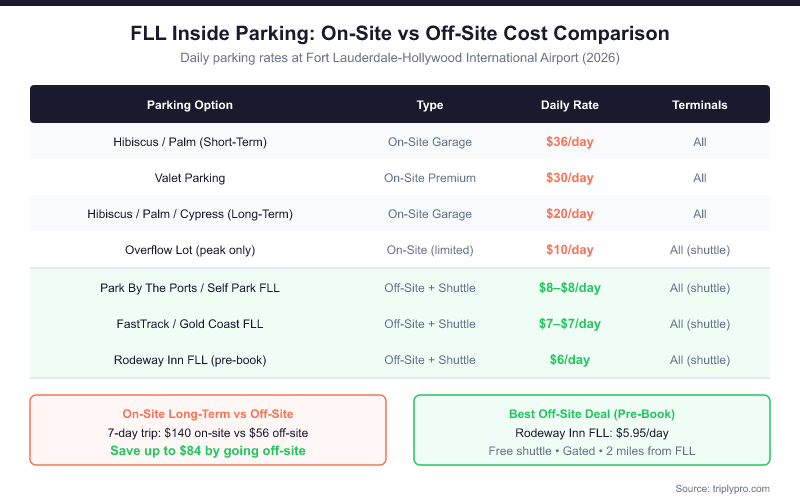
Task: Click the $36/day rate
Action: (x=569, y=142)
